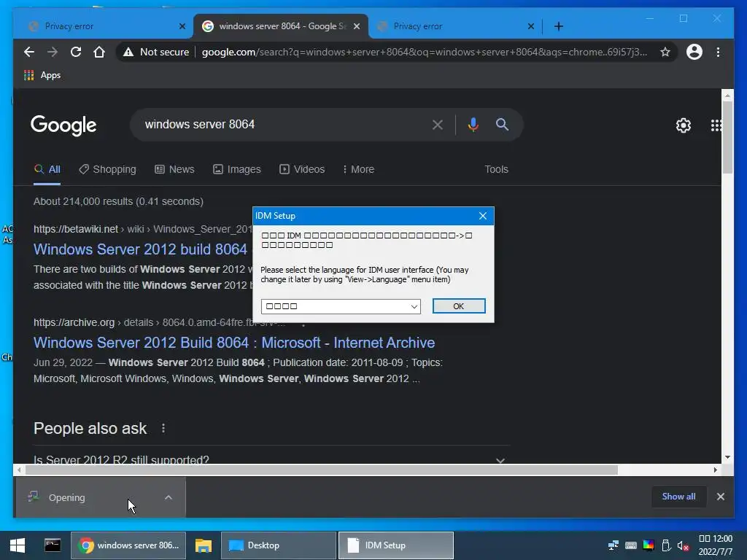Select the Videos search filter
The height and width of the screenshot is (560, 747).
click(302, 169)
